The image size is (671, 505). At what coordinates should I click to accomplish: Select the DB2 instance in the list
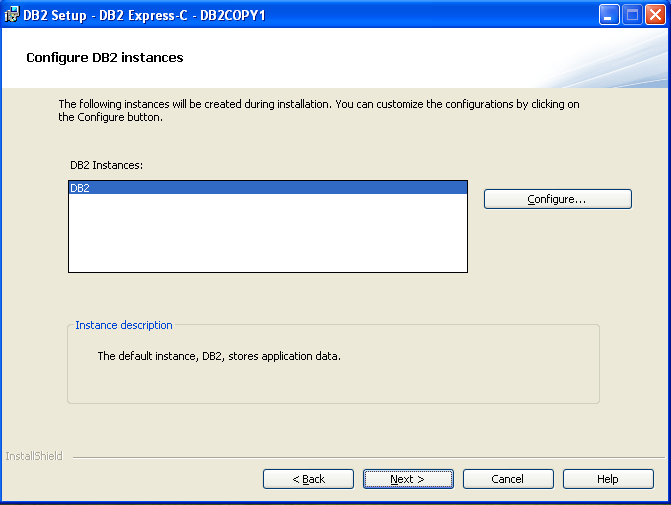point(268,188)
